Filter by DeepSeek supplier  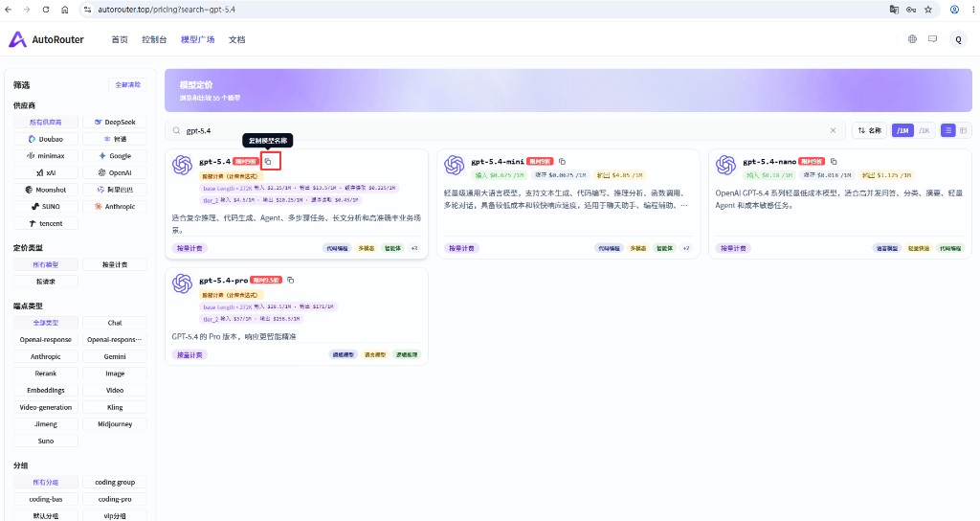point(115,122)
